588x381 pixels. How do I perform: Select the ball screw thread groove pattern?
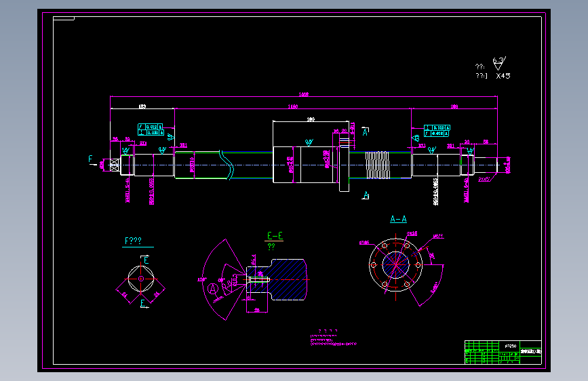pyautogui.click(x=377, y=165)
